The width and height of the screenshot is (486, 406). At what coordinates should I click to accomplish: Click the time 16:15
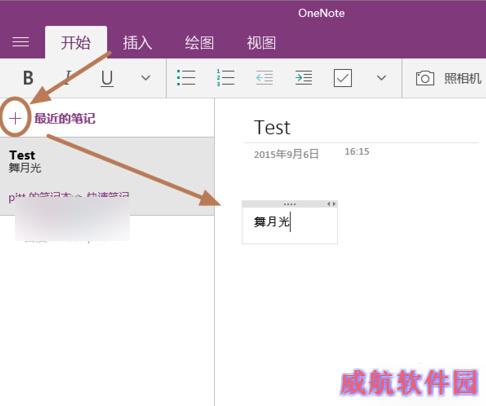point(357,152)
